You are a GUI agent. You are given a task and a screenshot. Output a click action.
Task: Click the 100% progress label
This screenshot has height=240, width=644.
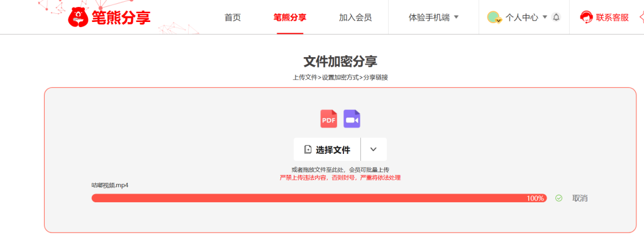pos(535,198)
